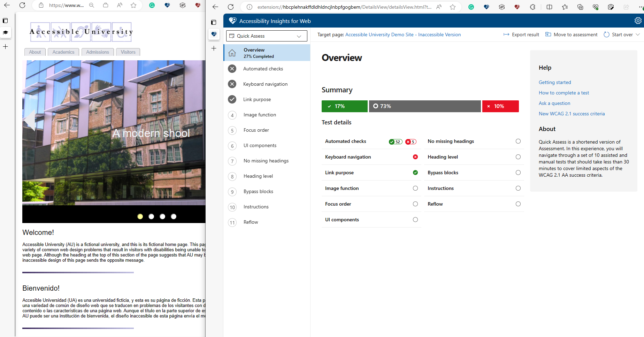The height and width of the screenshot is (337, 644).
Task: Click Grammarly extension icon in right toolbar
Action: click(x=471, y=7)
